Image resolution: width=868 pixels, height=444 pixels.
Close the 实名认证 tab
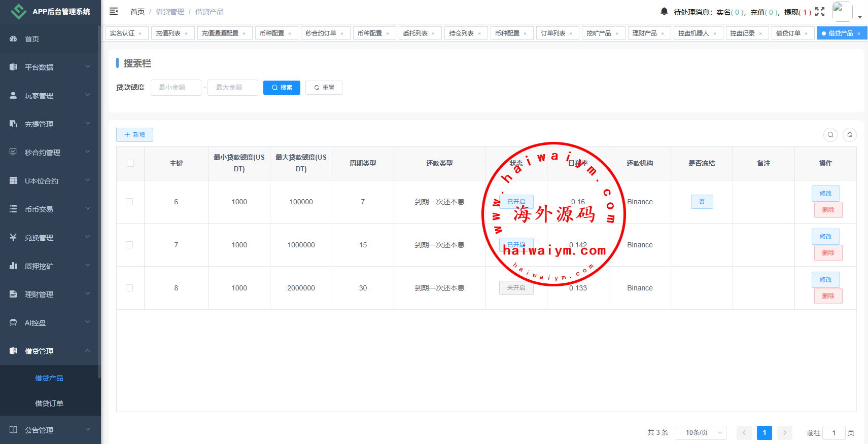pos(140,33)
